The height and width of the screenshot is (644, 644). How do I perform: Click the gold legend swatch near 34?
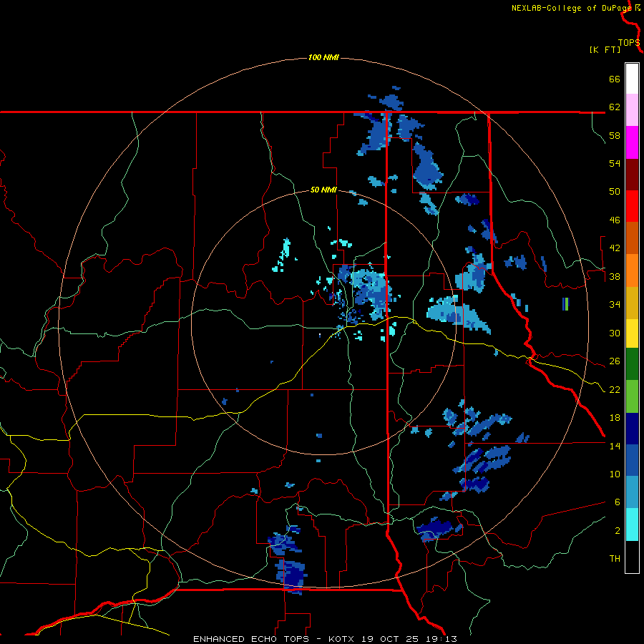[x=632, y=303]
